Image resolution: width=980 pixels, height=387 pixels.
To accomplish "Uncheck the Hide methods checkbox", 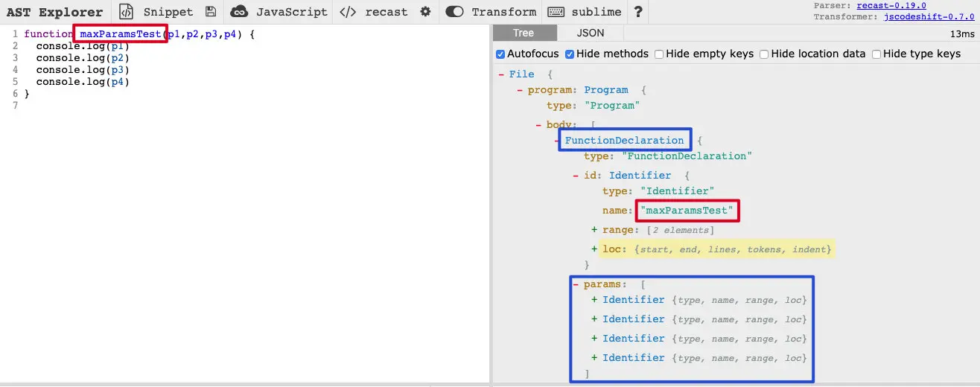I will (570, 54).
